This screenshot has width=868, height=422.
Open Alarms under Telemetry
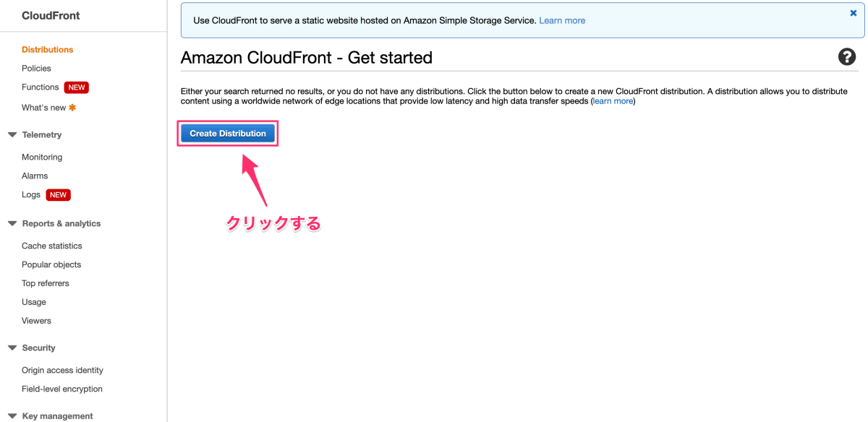point(35,176)
